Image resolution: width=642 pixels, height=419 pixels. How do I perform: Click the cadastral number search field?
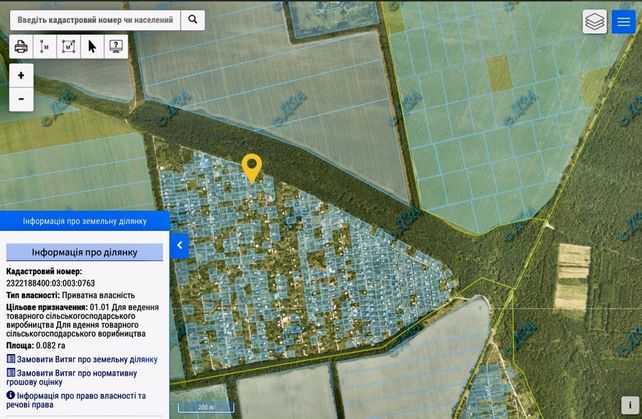click(x=95, y=20)
